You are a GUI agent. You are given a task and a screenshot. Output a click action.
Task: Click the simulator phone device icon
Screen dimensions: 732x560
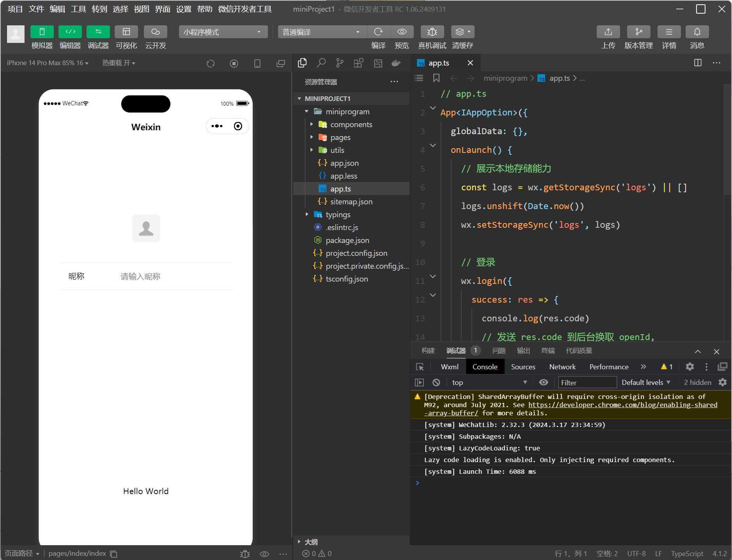pos(257,63)
